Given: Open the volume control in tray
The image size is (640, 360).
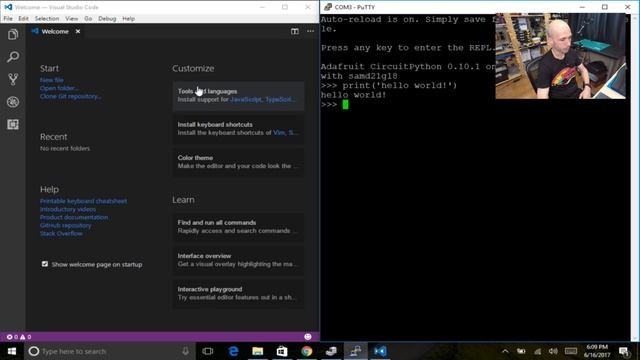Looking at the screenshot, I should pos(553,351).
